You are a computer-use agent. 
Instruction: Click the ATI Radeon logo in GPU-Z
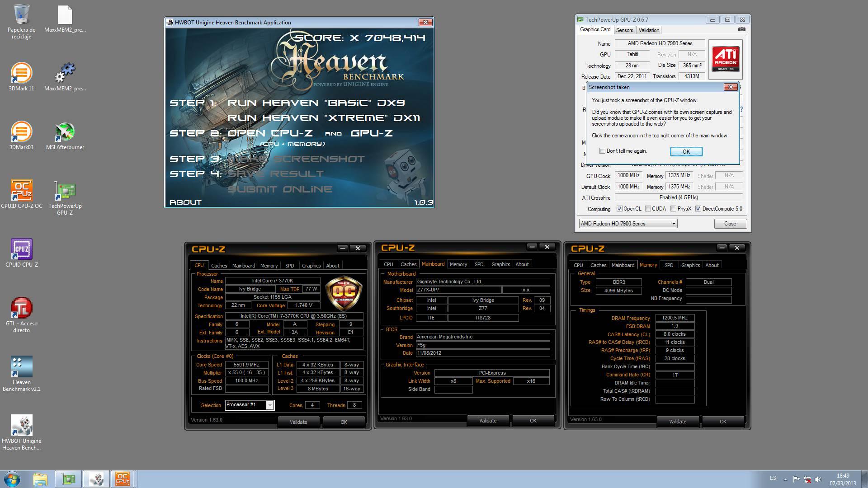(x=726, y=59)
